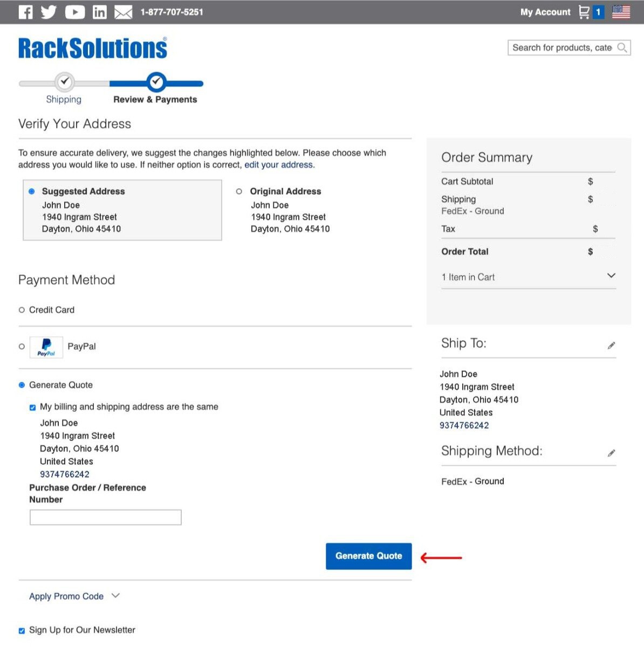This screenshot has width=644, height=647.
Task: Open the YouTube icon in top bar
Action: coord(75,12)
